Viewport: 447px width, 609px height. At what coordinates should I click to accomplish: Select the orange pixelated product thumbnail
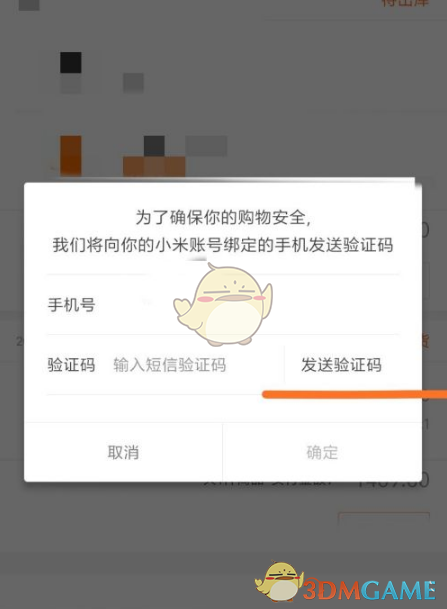[71, 155]
